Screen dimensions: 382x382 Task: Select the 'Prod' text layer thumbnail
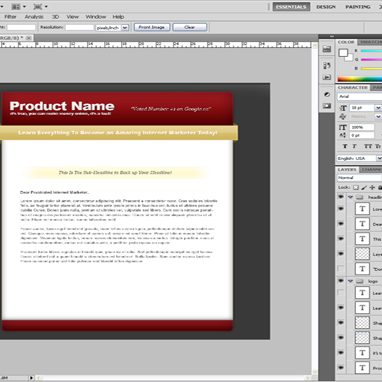pyautogui.click(x=362, y=368)
